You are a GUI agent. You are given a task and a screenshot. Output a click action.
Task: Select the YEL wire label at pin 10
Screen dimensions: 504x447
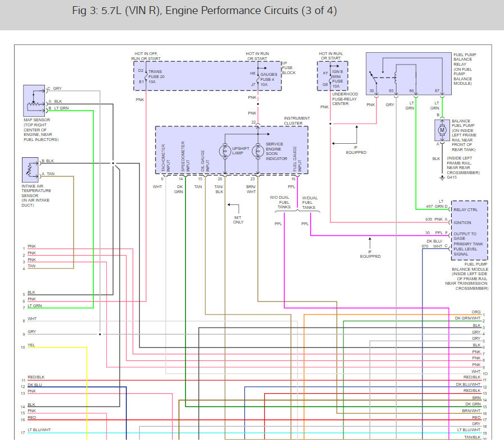(31, 345)
